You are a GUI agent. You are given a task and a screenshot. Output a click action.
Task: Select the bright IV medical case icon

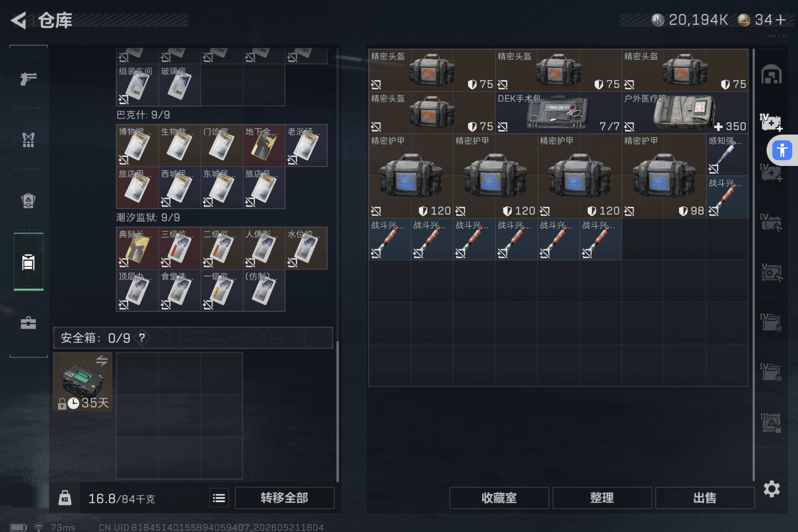tap(771, 122)
